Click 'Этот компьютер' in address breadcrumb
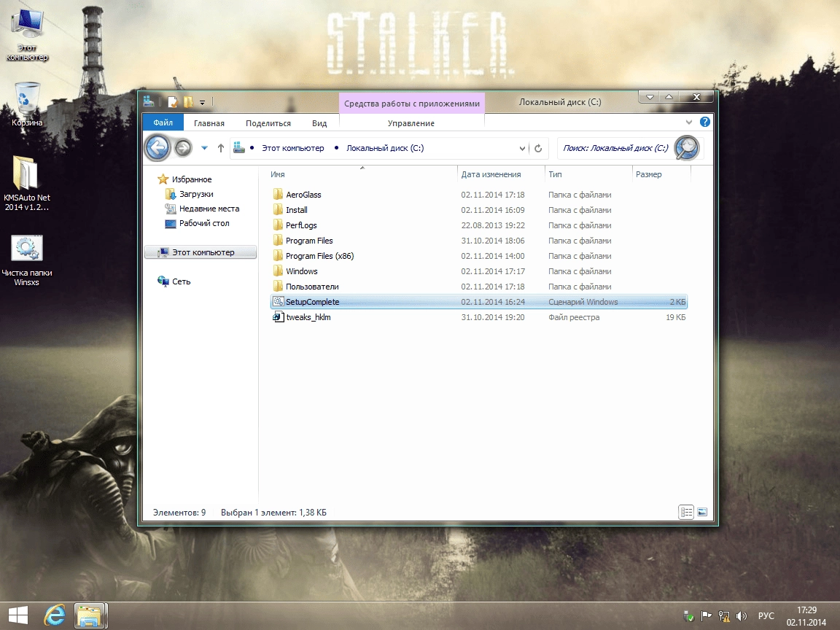The image size is (840, 630). [x=292, y=149]
